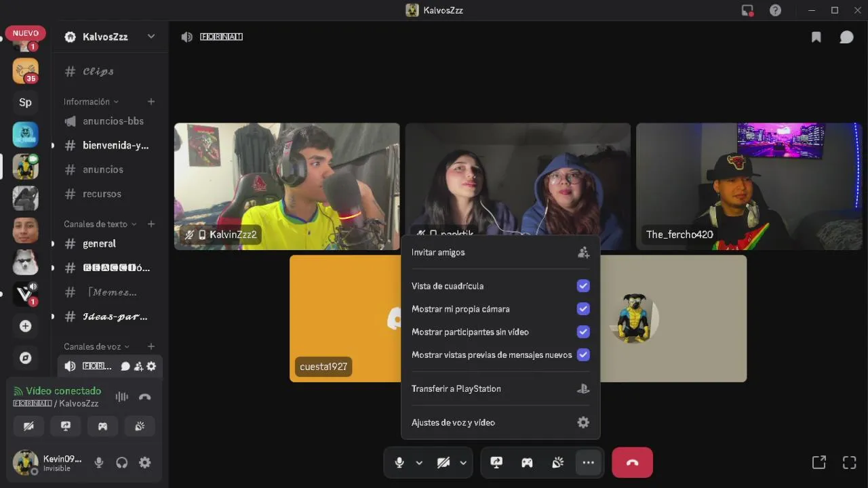This screenshot has width=868, height=488.
Task: Open soundboard in call control bar
Action: [x=557, y=462]
